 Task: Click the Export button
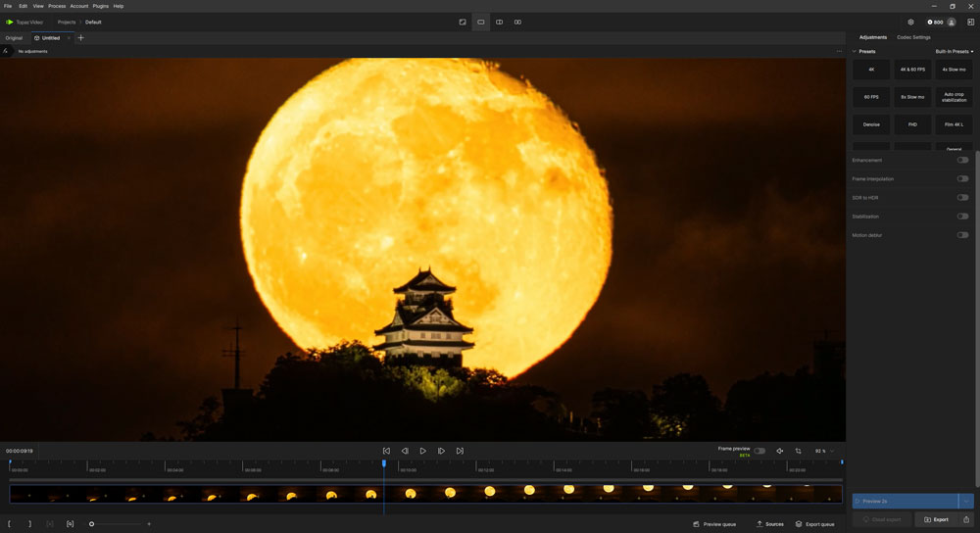coord(936,519)
